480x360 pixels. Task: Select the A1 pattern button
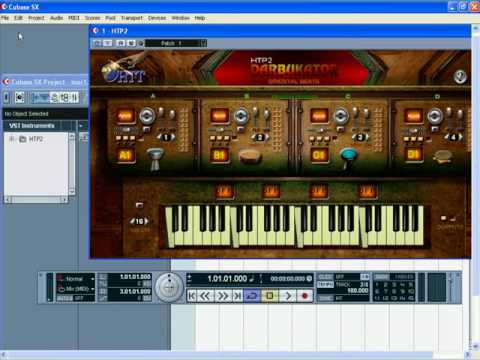click(x=125, y=155)
